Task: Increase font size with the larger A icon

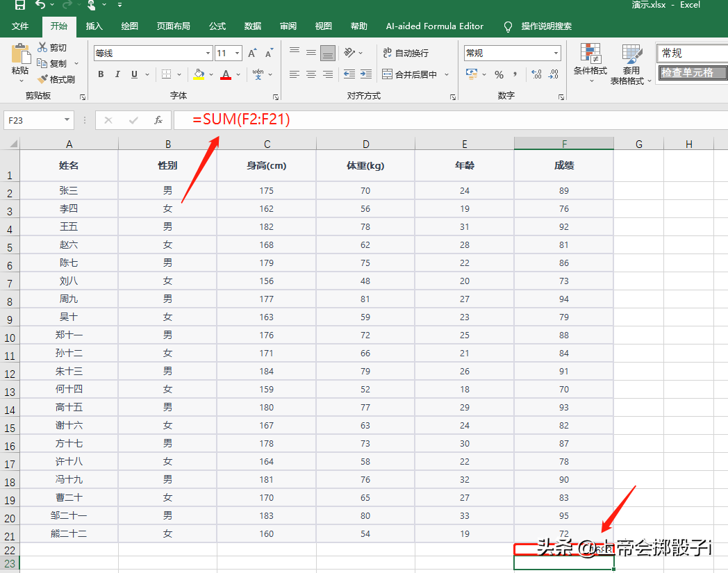Action: pyautogui.click(x=252, y=53)
